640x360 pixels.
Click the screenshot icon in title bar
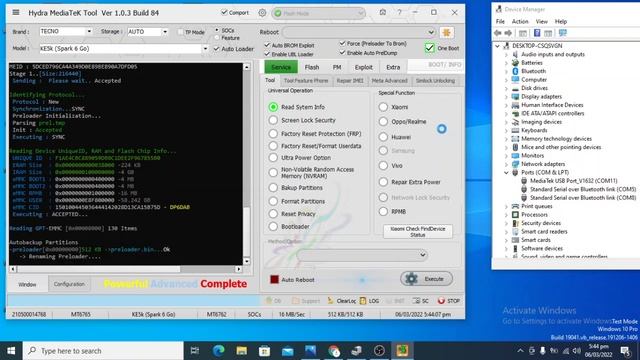[x=382, y=13]
